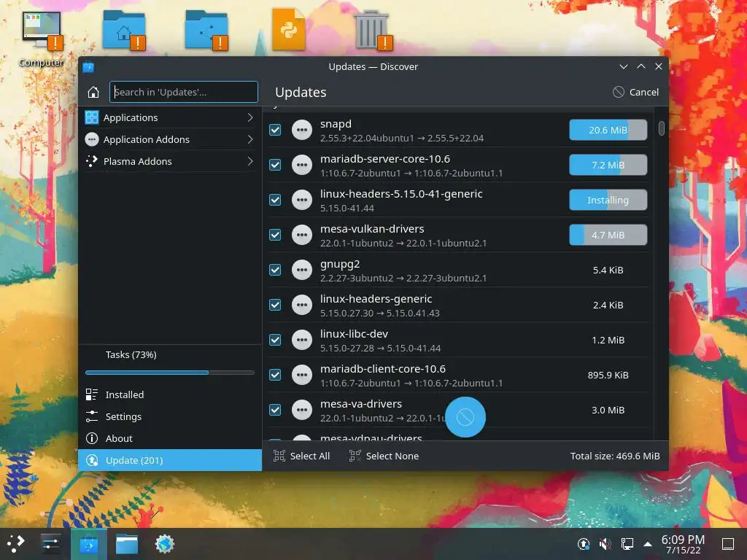
Task: Uncheck the mariadb-client-core-10.6 checkbox
Action: click(x=275, y=375)
